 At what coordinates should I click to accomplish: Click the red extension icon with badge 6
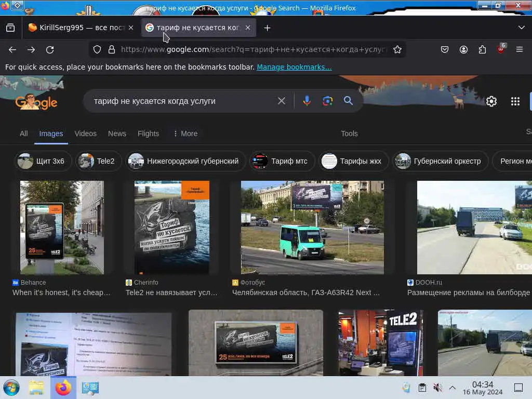(501, 49)
